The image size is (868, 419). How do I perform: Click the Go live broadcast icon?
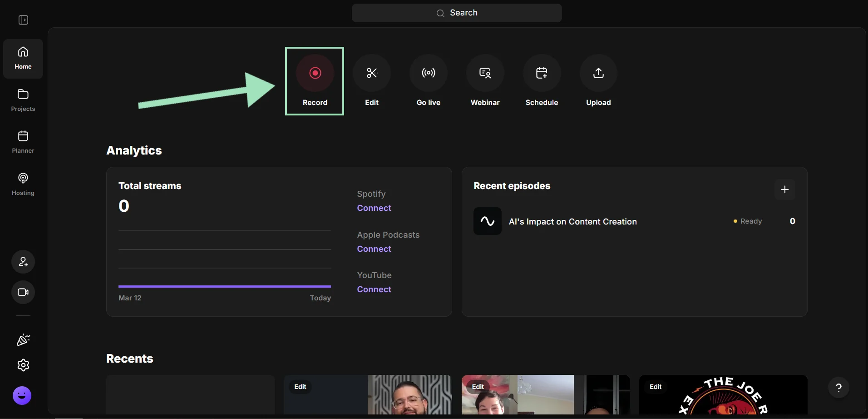pos(429,73)
